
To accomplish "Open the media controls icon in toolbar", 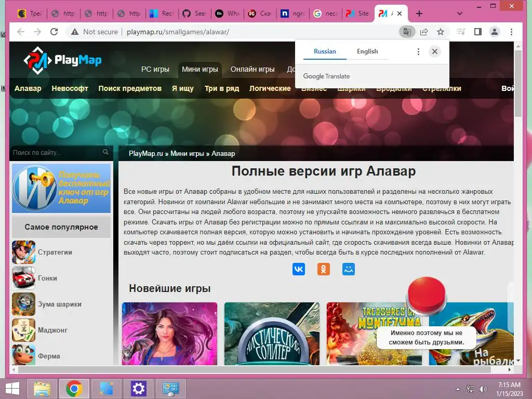I will point(461,32).
